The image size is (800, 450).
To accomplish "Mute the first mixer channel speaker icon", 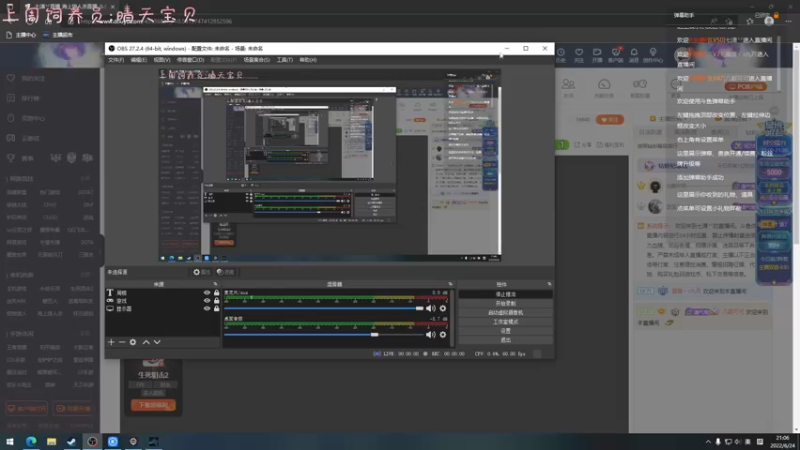I will [431, 308].
